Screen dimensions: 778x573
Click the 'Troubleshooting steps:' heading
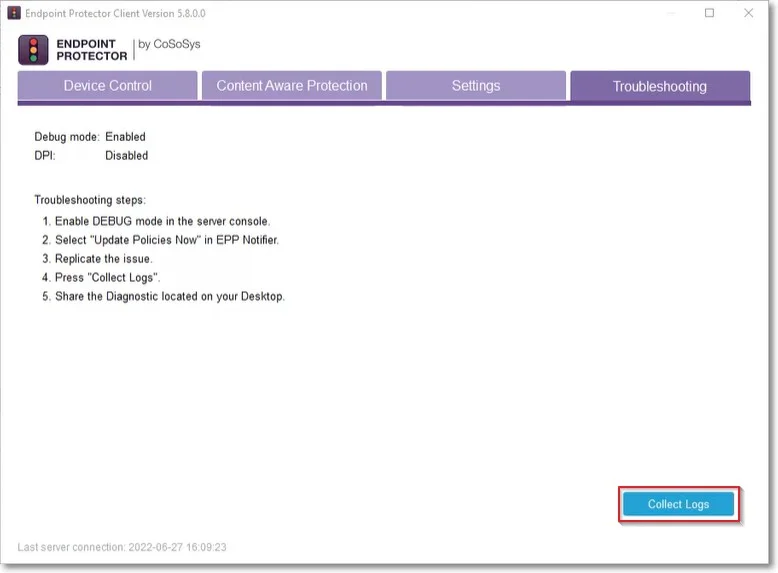coord(90,200)
